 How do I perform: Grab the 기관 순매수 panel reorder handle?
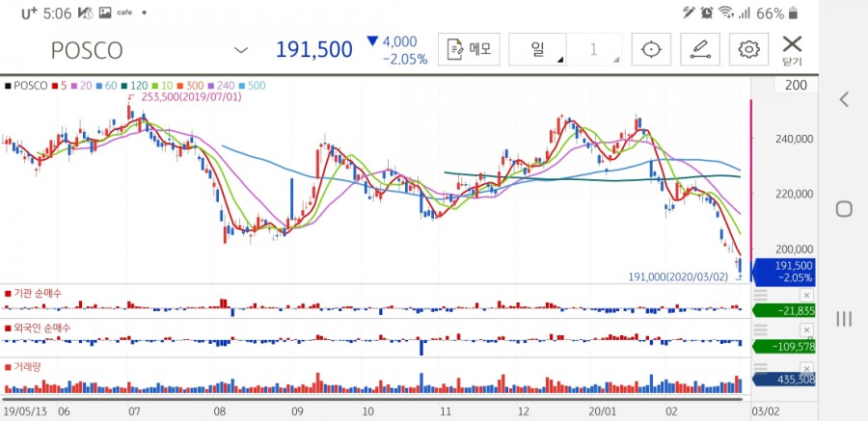(x=761, y=295)
